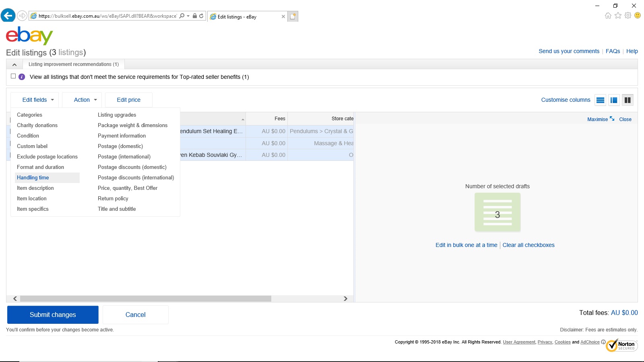Click the horizontal scrollbar right arrow
The width and height of the screenshot is (644, 362).
[345, 298]
